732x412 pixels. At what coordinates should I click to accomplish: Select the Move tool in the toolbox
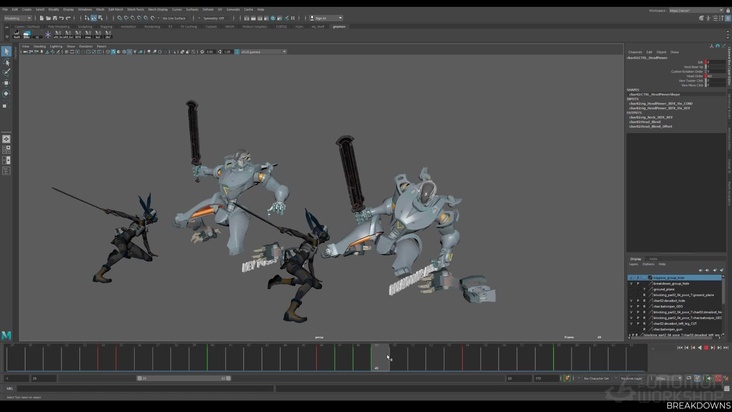pyautogui.click(x=6, y=83)
